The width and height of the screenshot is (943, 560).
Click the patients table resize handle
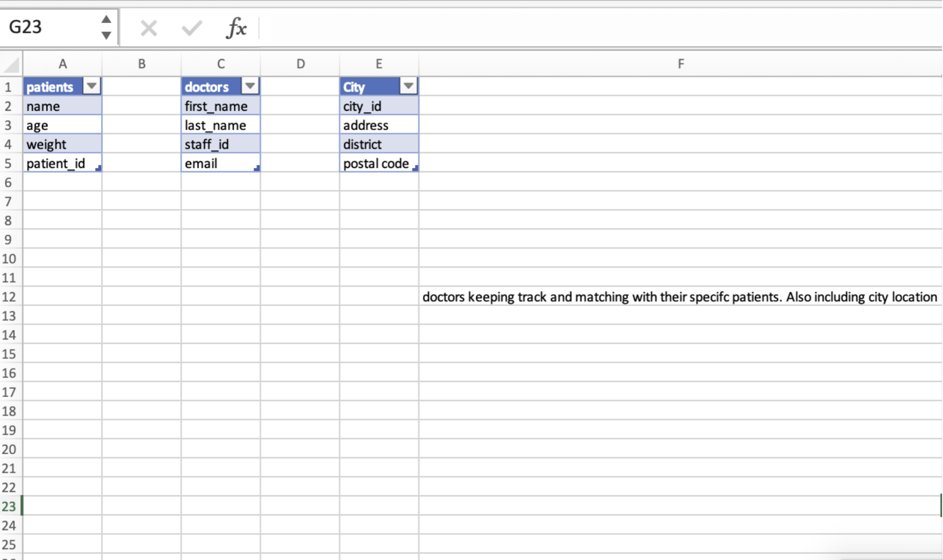(x=99, y=168)
